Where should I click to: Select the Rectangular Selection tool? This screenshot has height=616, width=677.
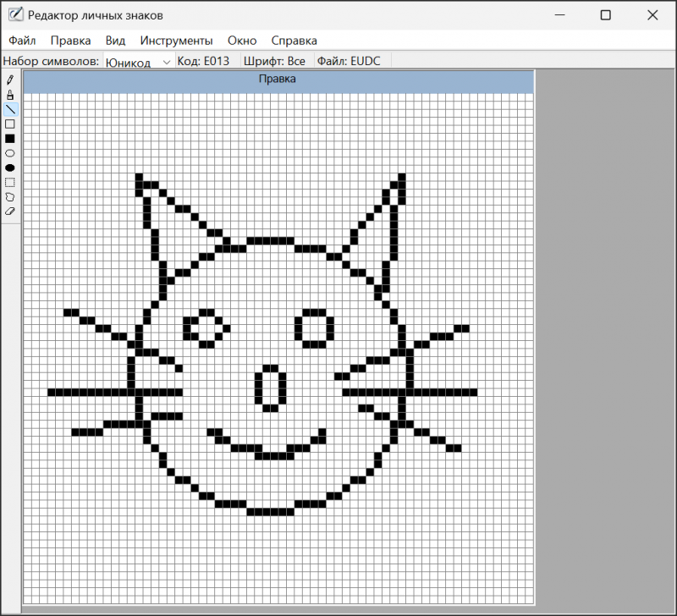pyautogui.click(x=10, y=182)
